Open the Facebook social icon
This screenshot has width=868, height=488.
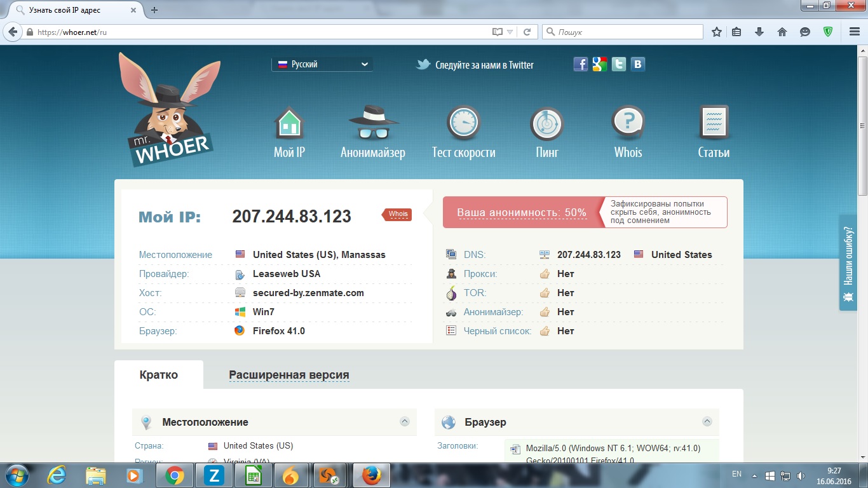pos(581,64)
